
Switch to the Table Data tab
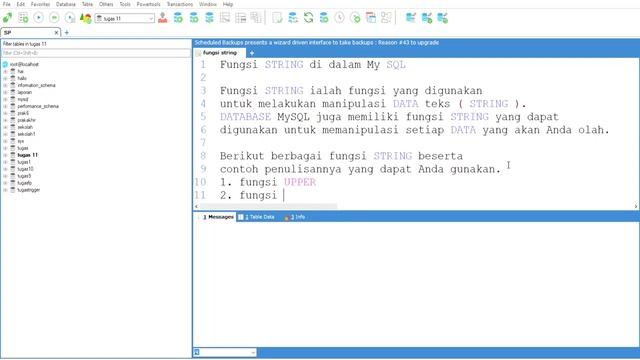(x=256, y=217)
